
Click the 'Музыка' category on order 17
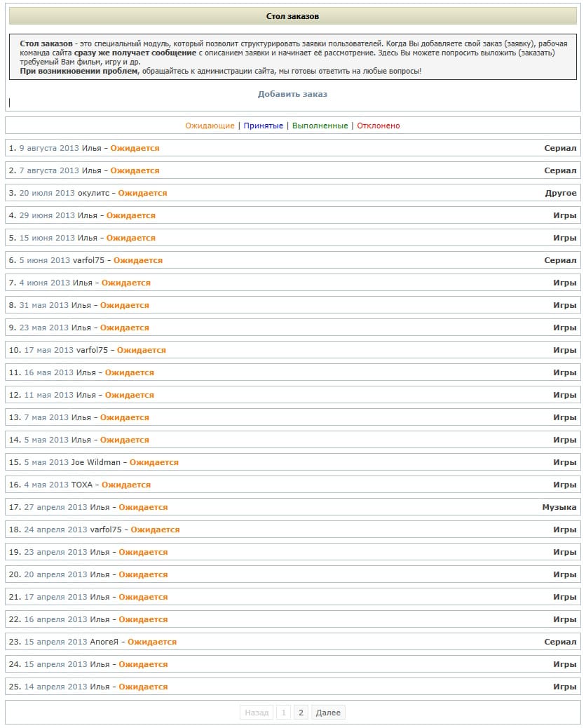[x=559, y=507]
